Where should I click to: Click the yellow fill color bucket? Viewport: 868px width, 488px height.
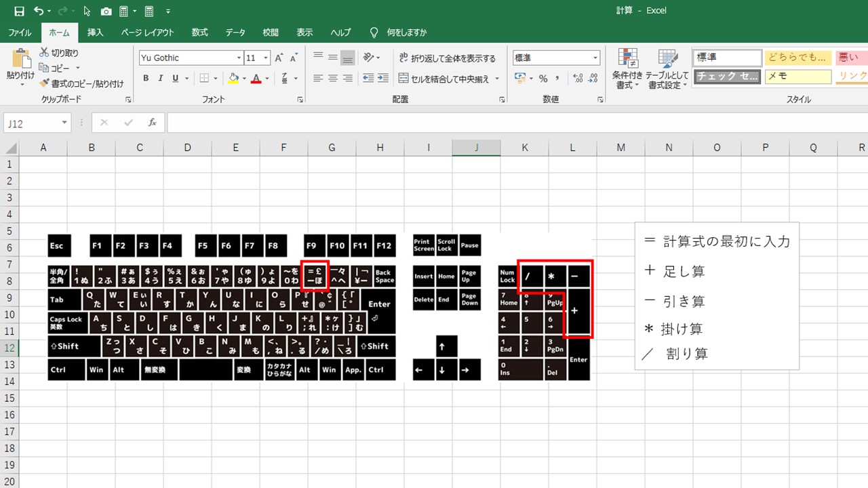[x=234, y=79]
